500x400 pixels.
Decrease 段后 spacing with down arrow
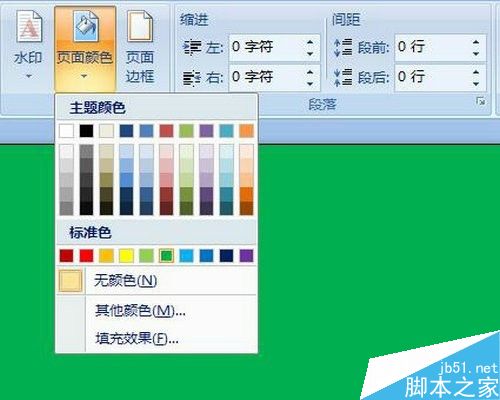(476, 84)
